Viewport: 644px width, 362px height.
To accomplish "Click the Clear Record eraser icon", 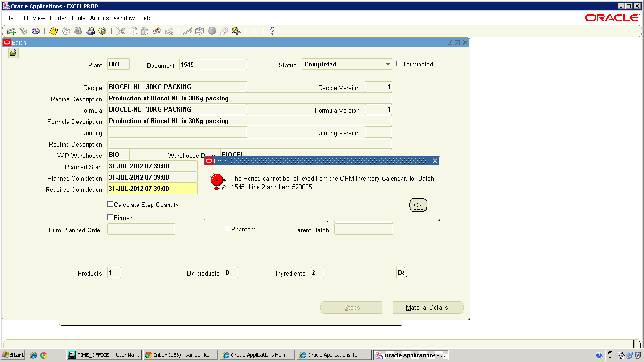I will [157, 31].
